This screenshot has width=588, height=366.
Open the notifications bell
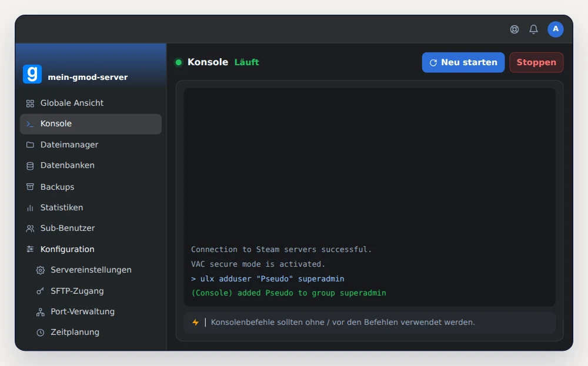[533, 29]
